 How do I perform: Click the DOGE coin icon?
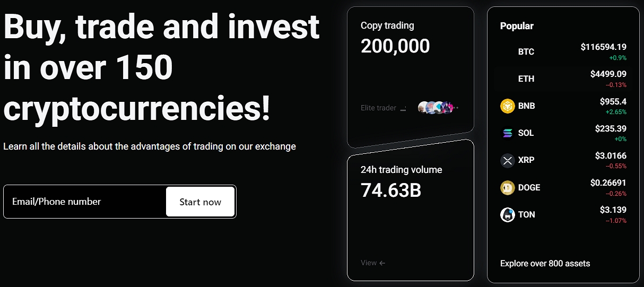pos(508,187)
